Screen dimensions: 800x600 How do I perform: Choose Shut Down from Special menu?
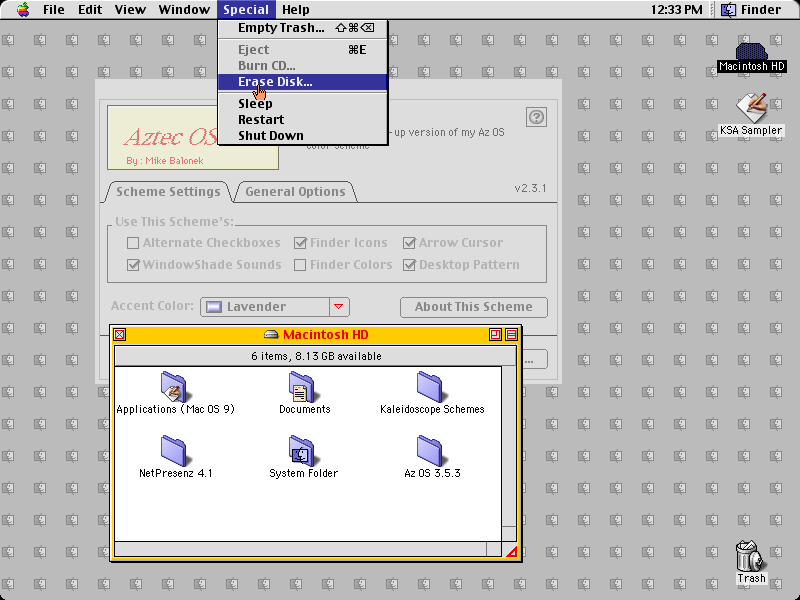pyautogui.click(x=303, y=136)
